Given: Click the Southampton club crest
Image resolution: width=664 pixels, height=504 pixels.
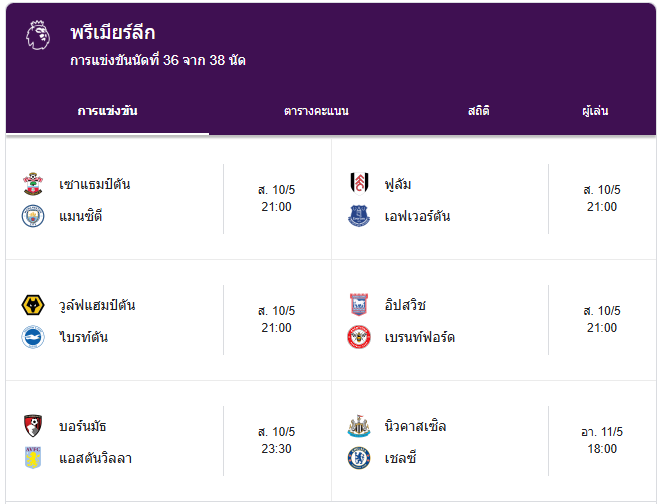Looking at the screenshot, I should pyautogui.click(x=33, y=184).
